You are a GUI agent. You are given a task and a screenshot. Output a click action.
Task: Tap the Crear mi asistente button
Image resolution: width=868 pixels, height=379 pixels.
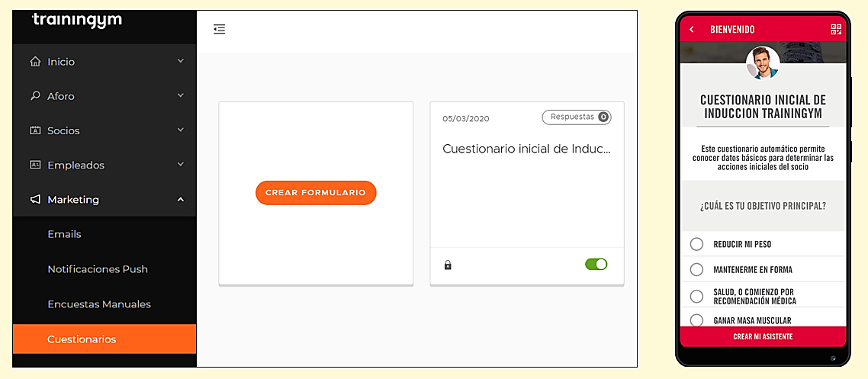tap(763, 336)
